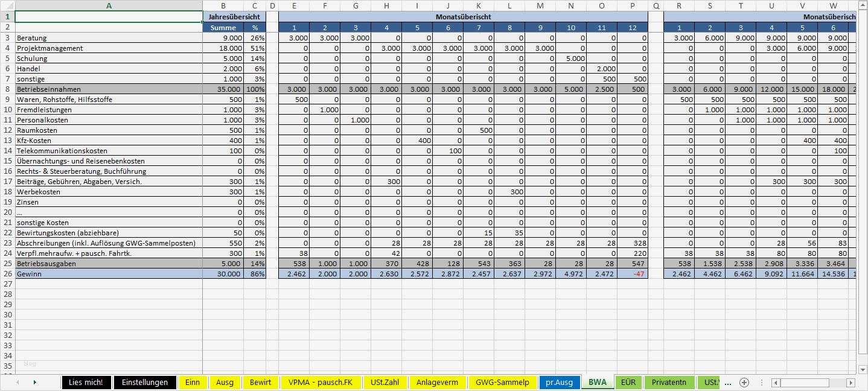Image resolution: width=868 pixels, height=391 pixels.
Task: Select row 26 by clicking its row number
Action: point(7,274)
